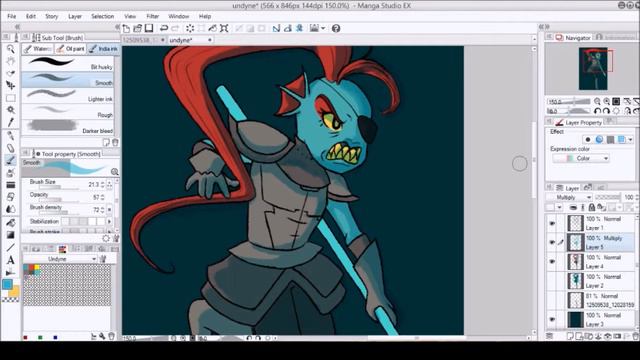The height and width of the screenshot is (360, 640).
Task: Click the Open file toolbar icon
Action: pyautogui.click(x=138, y=28)
